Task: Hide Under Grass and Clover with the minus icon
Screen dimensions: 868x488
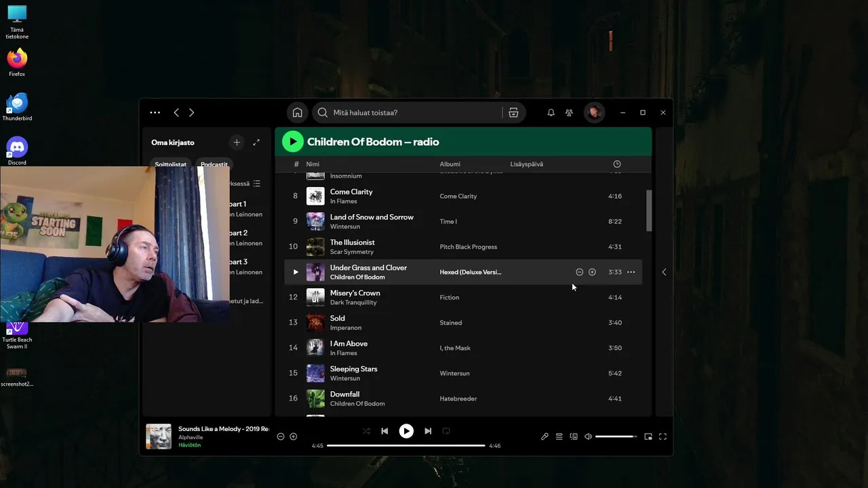Action: tap(579, 272)
